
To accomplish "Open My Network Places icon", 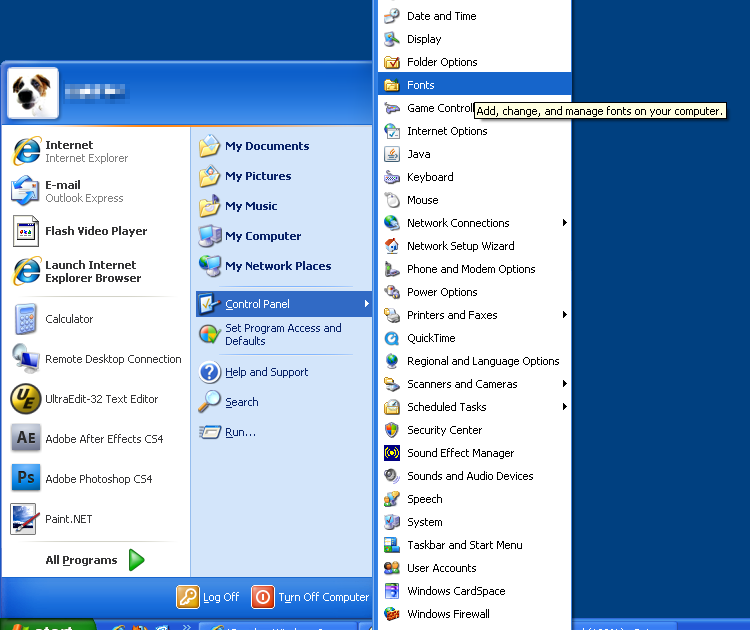I will click(210, 266).
